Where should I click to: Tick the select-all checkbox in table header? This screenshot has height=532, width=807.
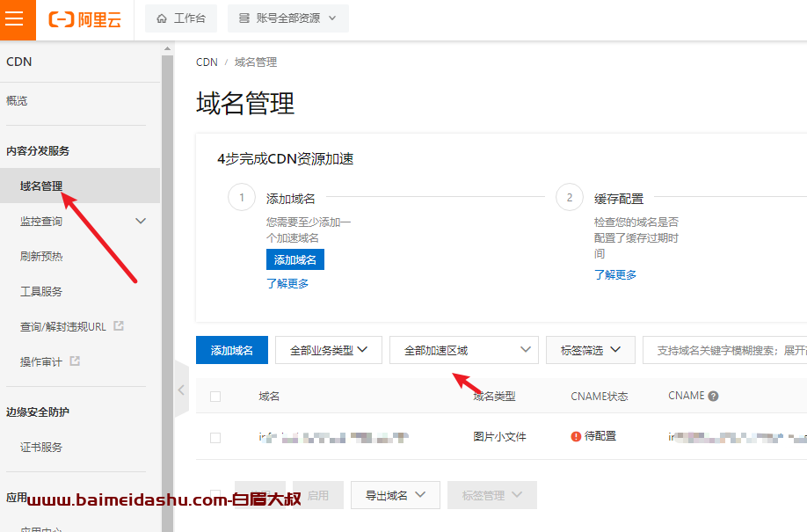point(215,396)
